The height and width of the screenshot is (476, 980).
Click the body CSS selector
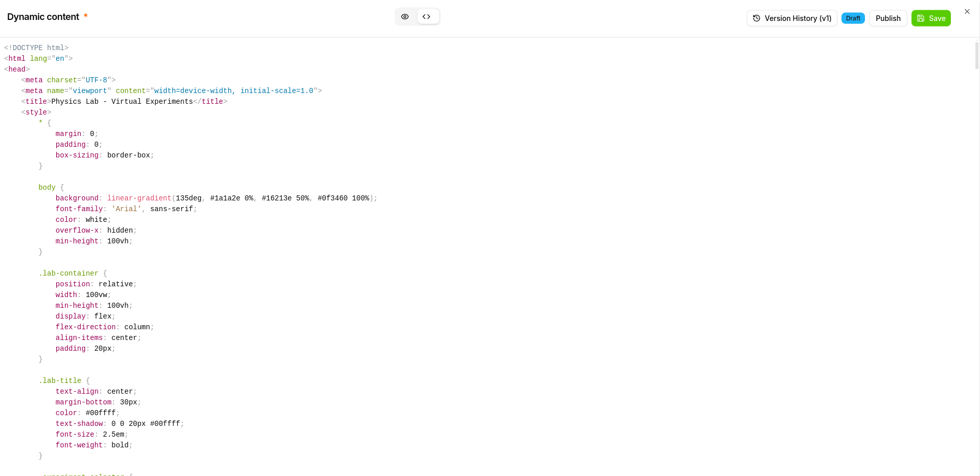[x=47, y=187]
